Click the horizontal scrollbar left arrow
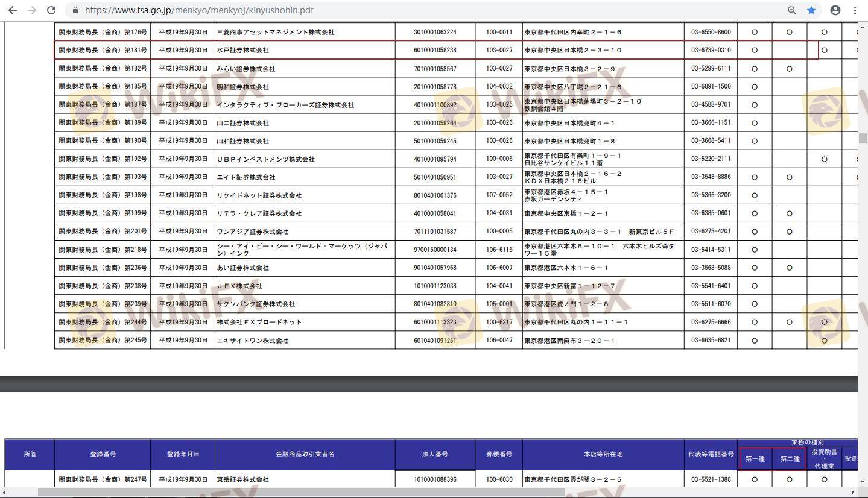 point(5,492)
